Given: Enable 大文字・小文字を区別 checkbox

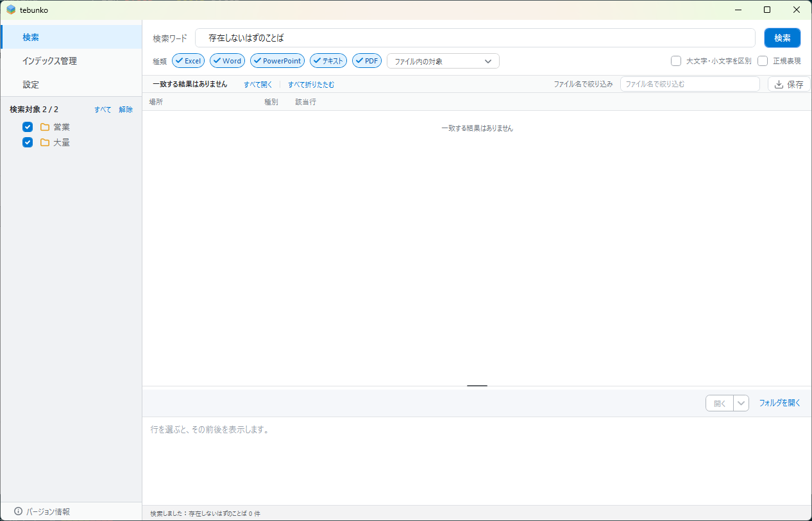Looking at the screenshot, I should 676,61.
